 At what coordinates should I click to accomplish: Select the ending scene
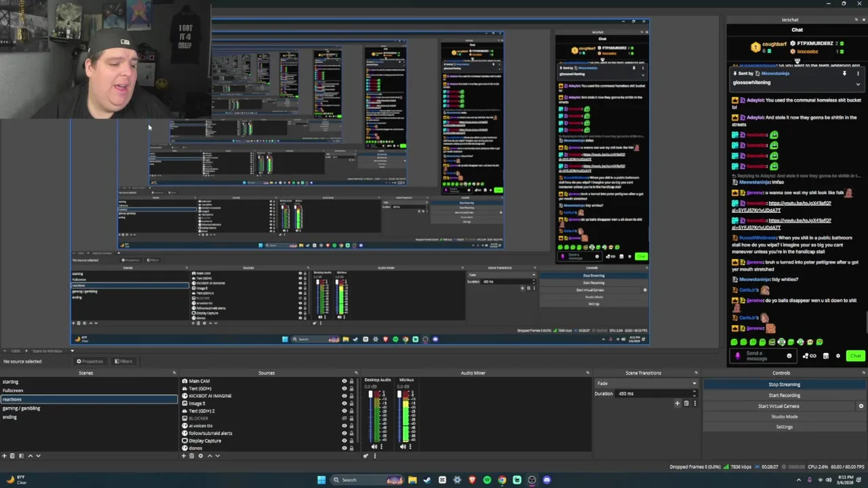[89, 417]
